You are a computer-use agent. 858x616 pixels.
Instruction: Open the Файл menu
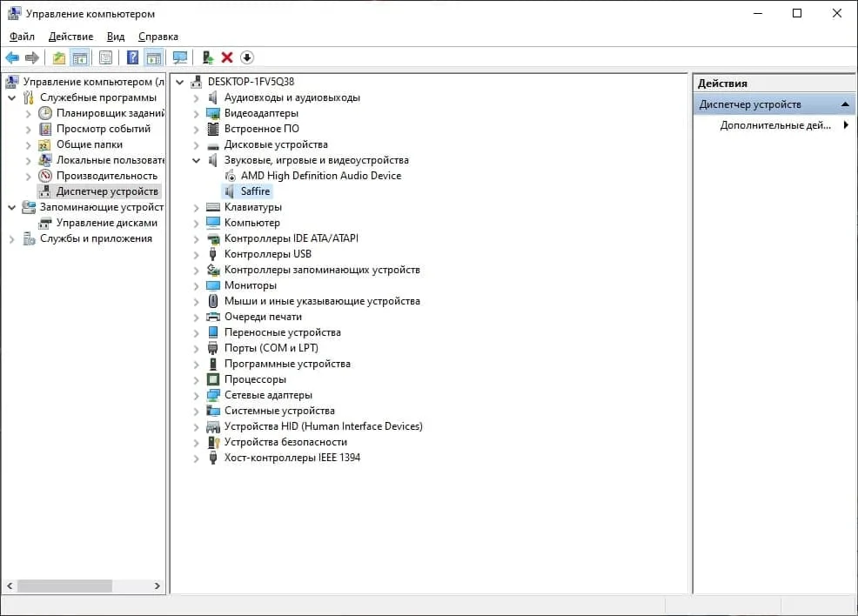point(22,37)
